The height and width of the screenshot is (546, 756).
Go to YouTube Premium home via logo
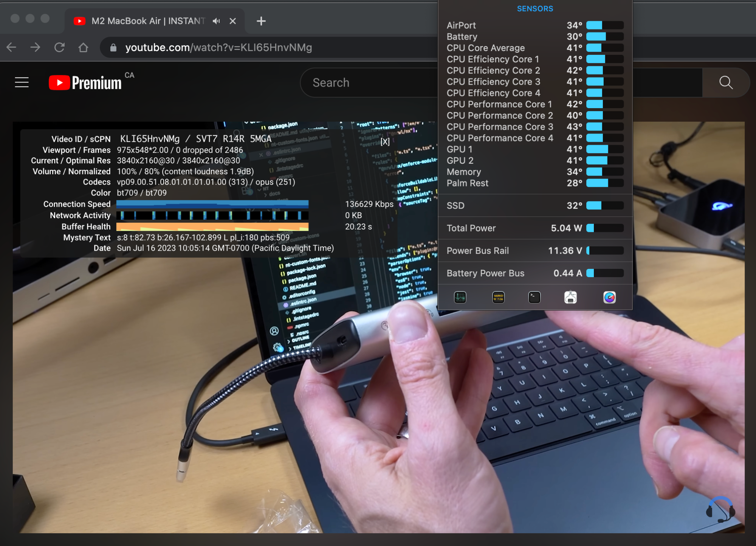point(85,82)
